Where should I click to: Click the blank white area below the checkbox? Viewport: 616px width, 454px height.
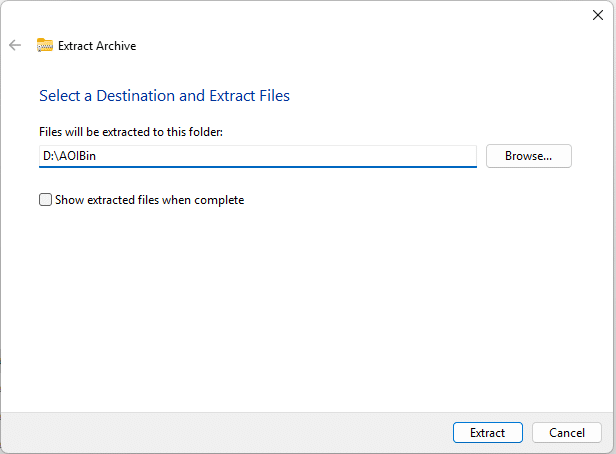[x=306, y=306]
